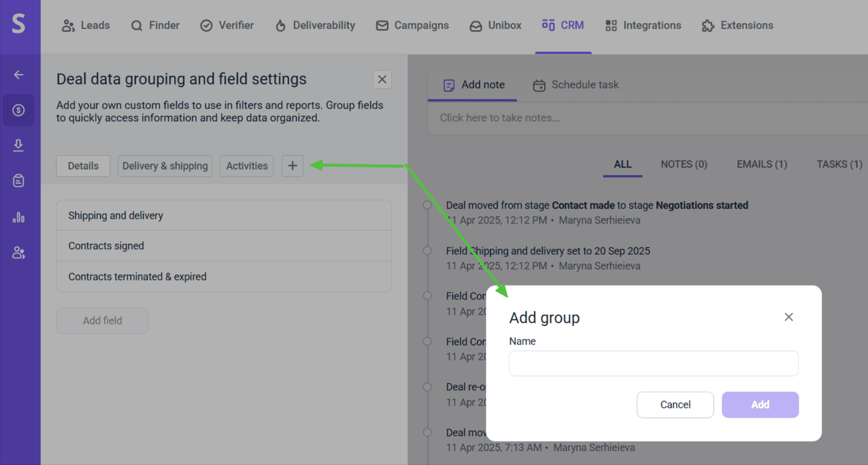Open the reports chart sidebar icon
This screenshot has height=465, width=868.
coord(19,217)
